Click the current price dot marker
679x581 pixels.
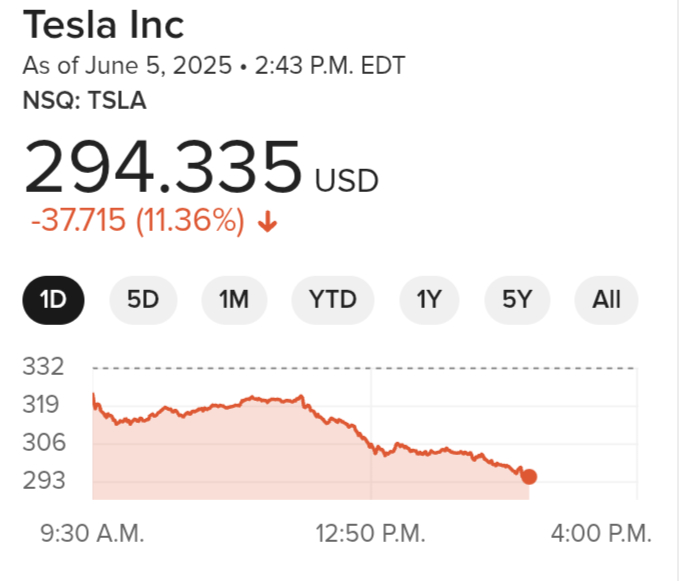tap(529, 477)
